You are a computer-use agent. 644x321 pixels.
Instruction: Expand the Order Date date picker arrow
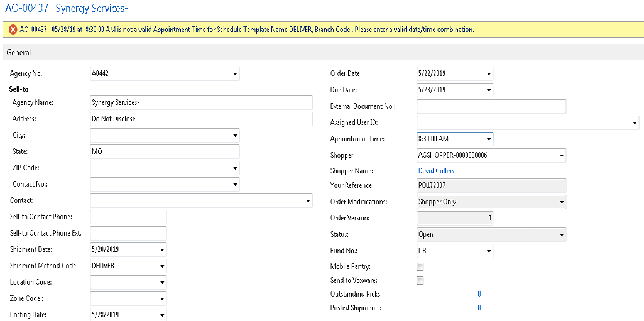coord(488,74)
